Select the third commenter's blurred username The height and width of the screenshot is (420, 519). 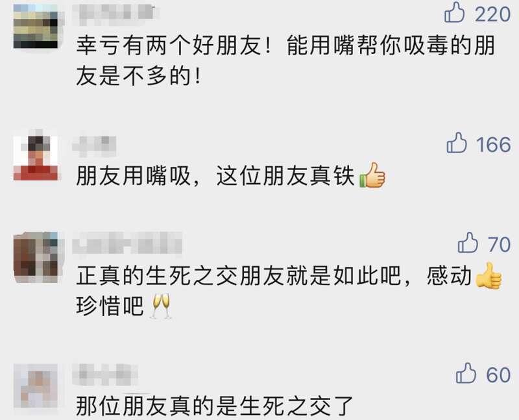127,243
